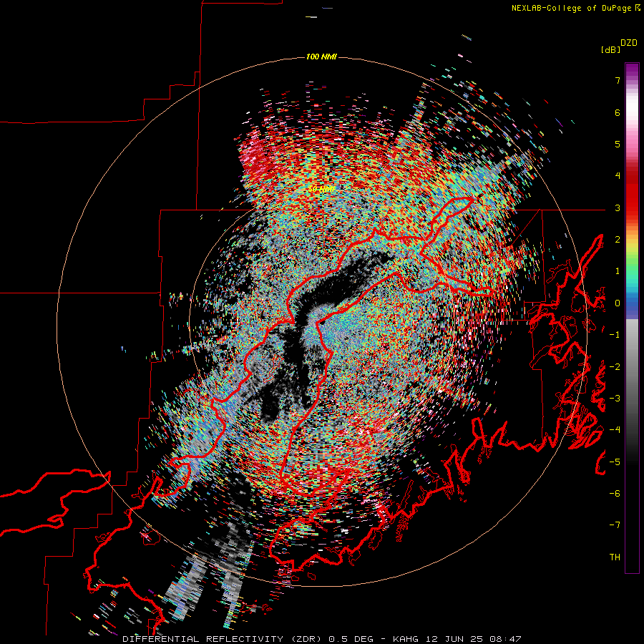Image resolution: width=644 pixels, height=644 pixels.
Task: Click the -1 value on the color scale
Action: tap(615, 335)
